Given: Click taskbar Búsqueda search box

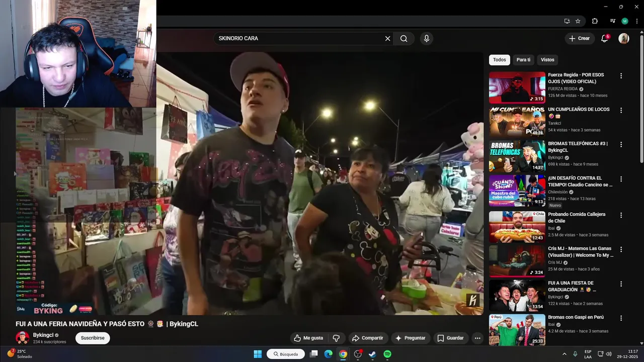Looking at the screenshot, I should [286, 354].
